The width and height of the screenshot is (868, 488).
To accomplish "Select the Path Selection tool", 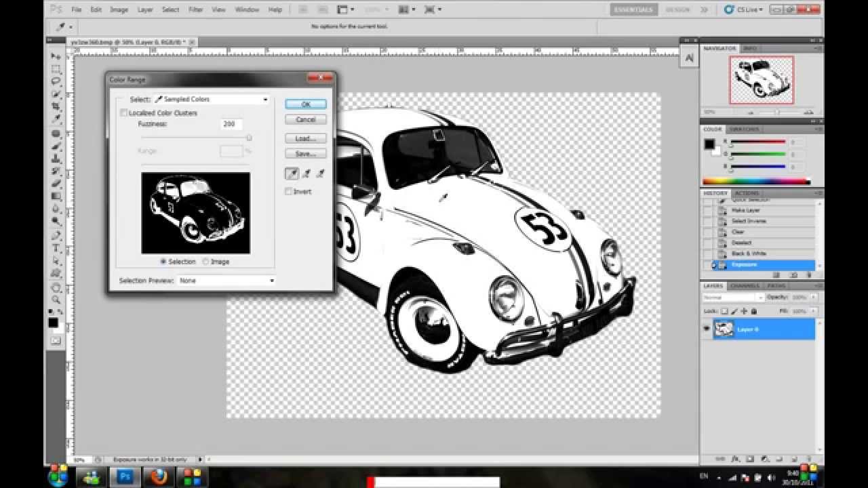I will click(x=56, y=261).
